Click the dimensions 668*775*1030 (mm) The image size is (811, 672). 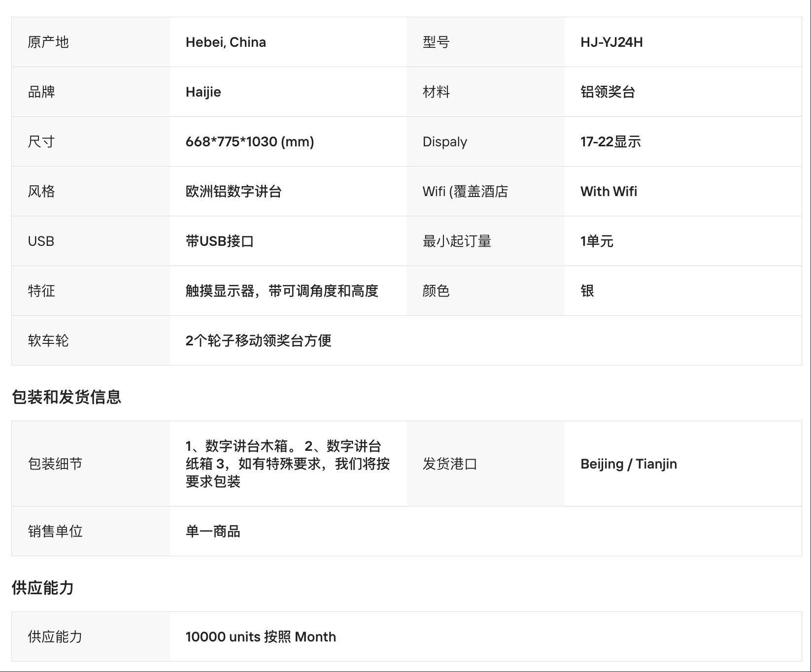(250, 142)
